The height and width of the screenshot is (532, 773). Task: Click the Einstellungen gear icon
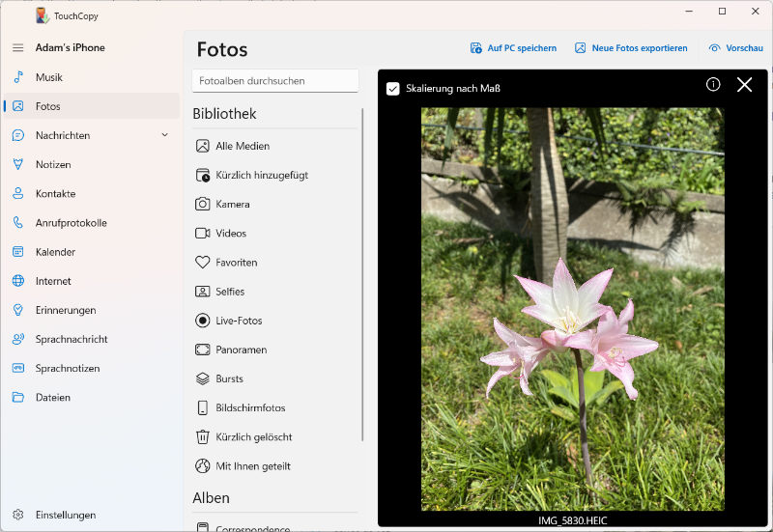[17, 515]
